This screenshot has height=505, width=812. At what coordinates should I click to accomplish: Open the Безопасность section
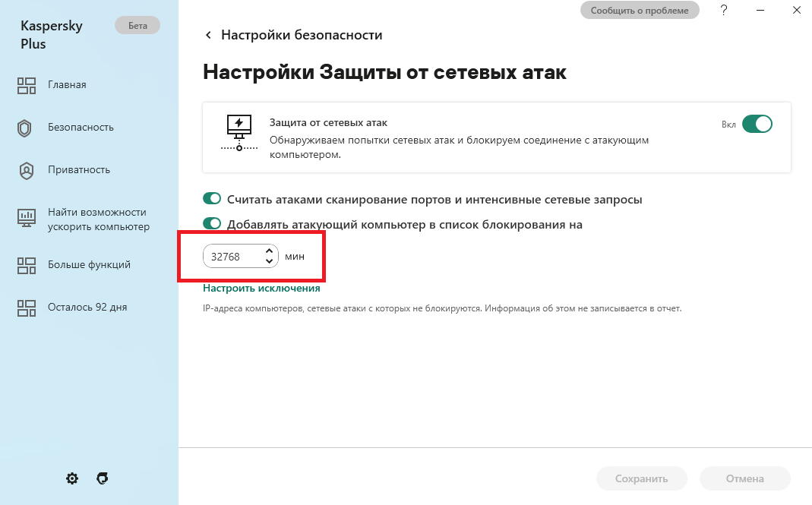(x=81, y=127)
